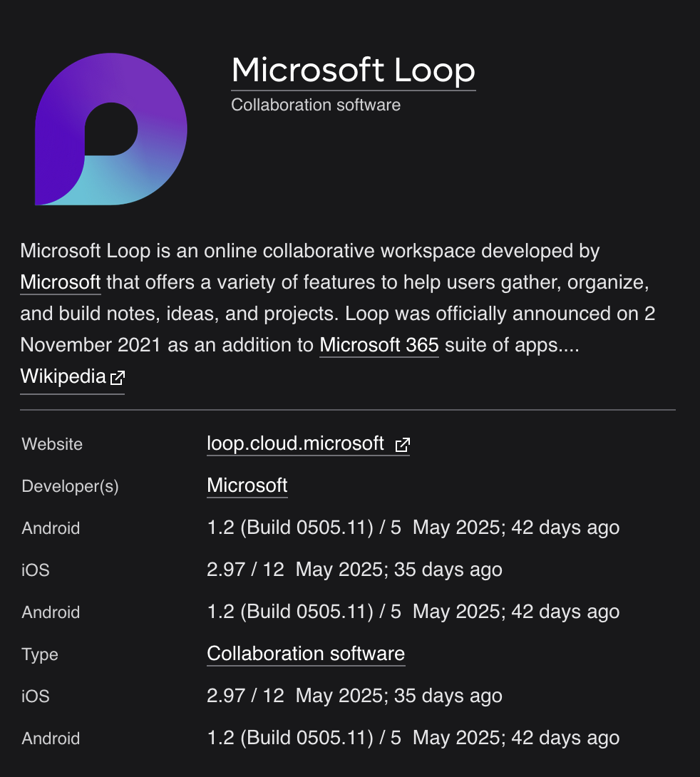700x777 pixels.
Task: Follow the Microsoft link in the description
Action: pos(60,282)
